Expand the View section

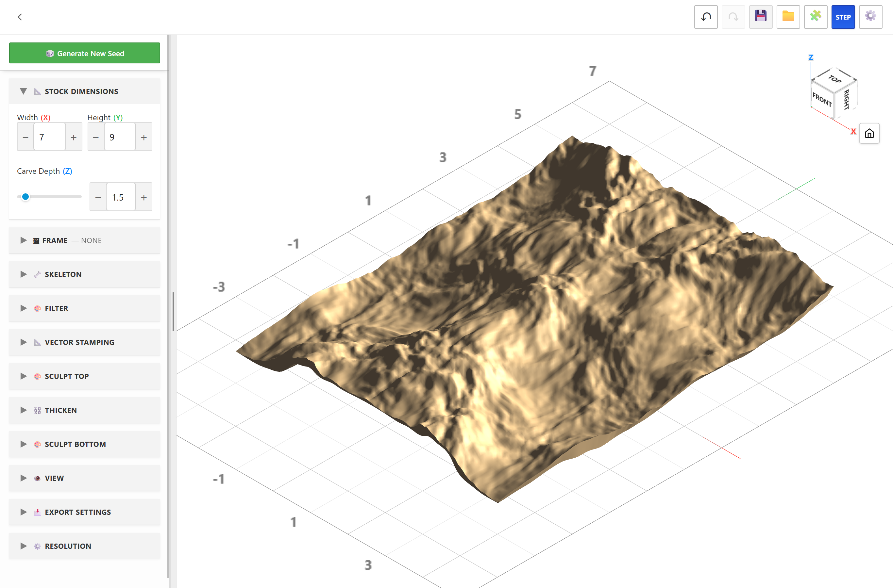tap(85, 478)
